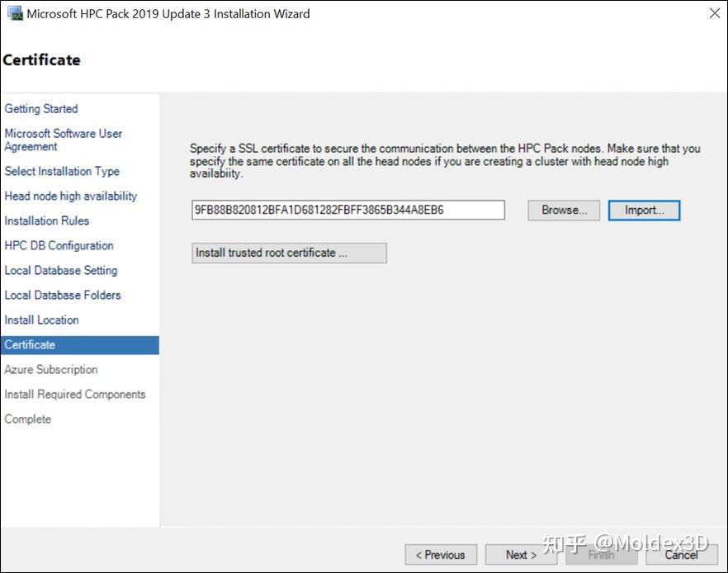Select the "Complete" step

[x=27, y=419]
